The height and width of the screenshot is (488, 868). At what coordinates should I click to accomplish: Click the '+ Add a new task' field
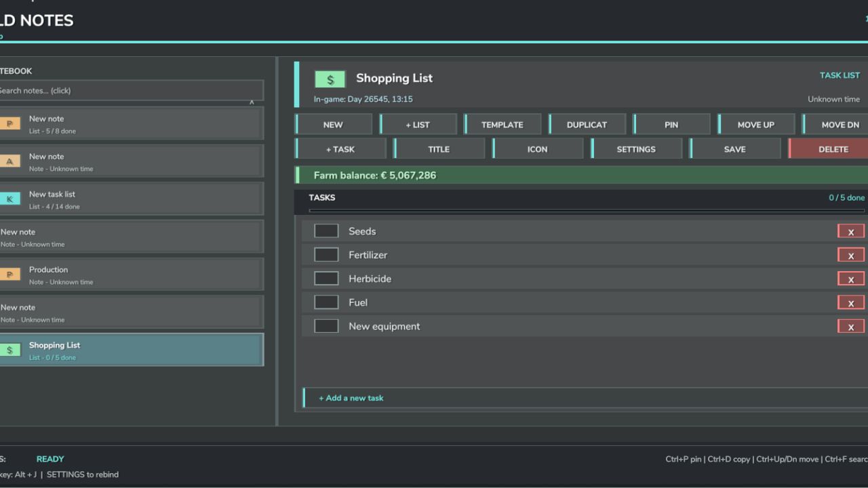pyautogui.click(x=585, y=398)
